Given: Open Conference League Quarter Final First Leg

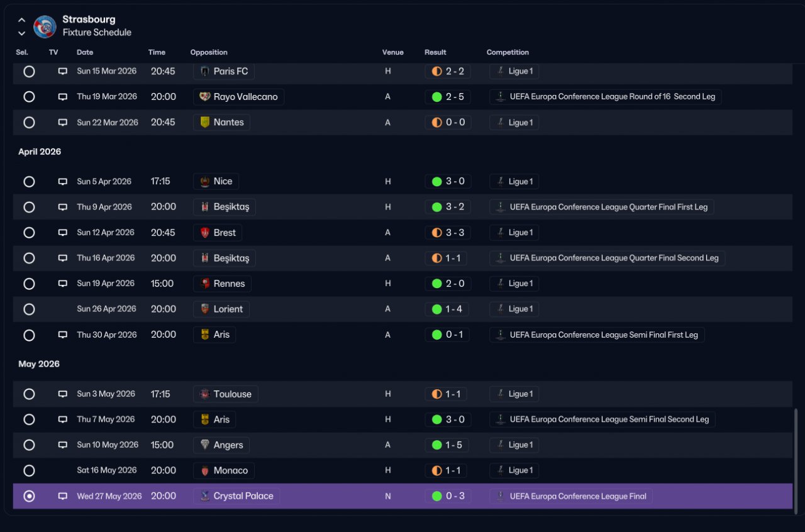Looking at the screenshot, I should click(602, 207).
